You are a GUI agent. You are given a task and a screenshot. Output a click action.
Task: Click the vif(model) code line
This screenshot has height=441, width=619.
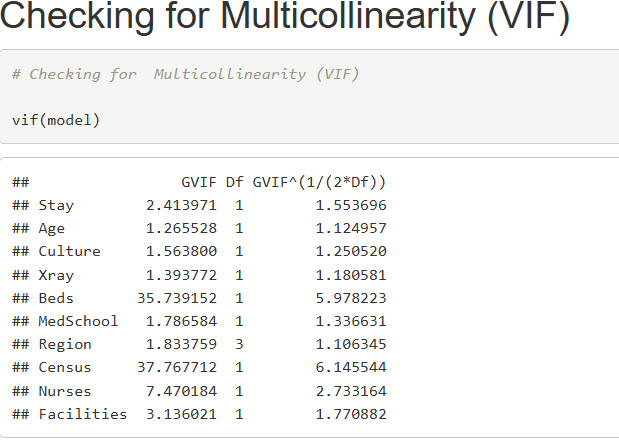(x=56, y=120)
